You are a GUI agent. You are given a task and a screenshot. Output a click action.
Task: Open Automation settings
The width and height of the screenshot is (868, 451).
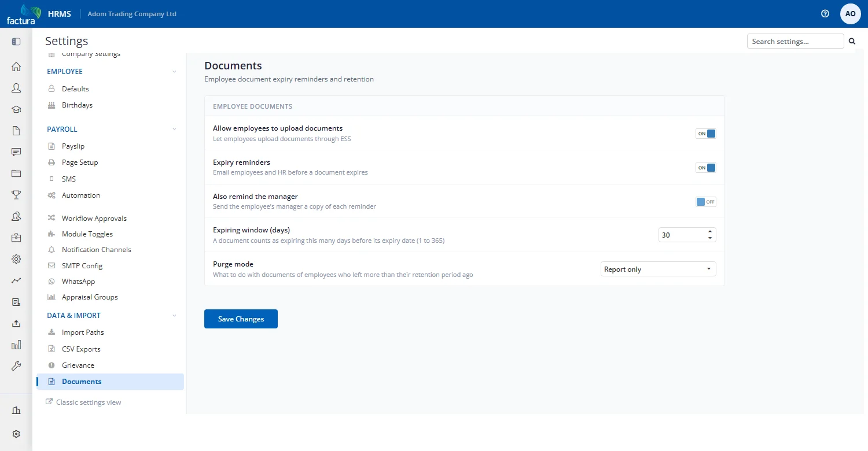click(81, 195)
